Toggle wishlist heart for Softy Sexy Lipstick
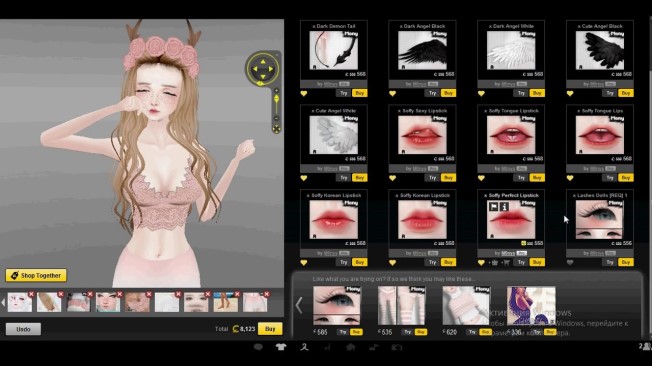 (x=393, y=178)
